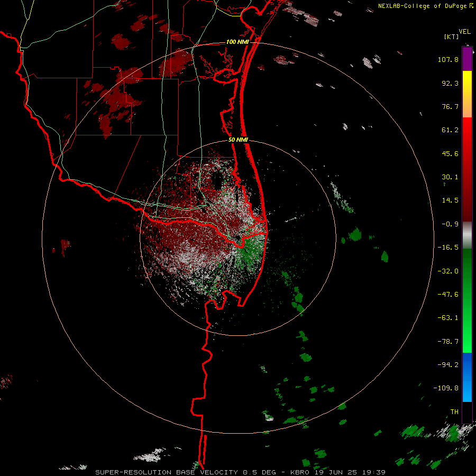Click the -0.9 legend value

pos(450,224)
